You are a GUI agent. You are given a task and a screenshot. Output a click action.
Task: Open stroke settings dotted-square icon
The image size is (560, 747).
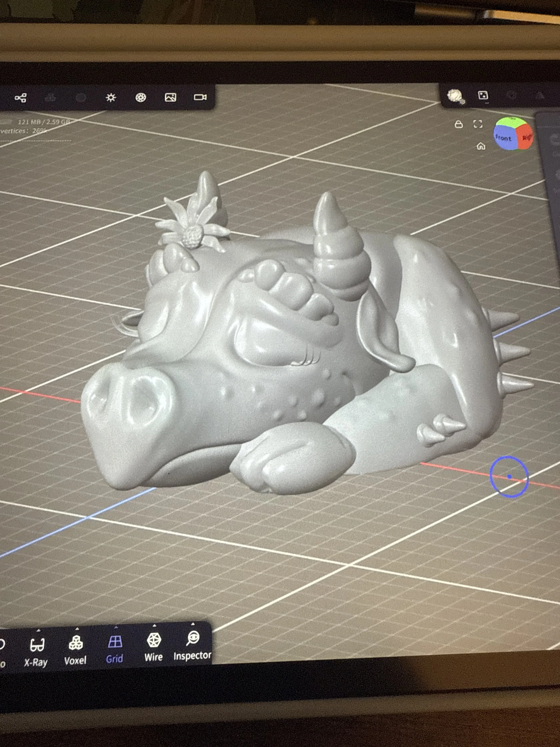pos(483,95)
